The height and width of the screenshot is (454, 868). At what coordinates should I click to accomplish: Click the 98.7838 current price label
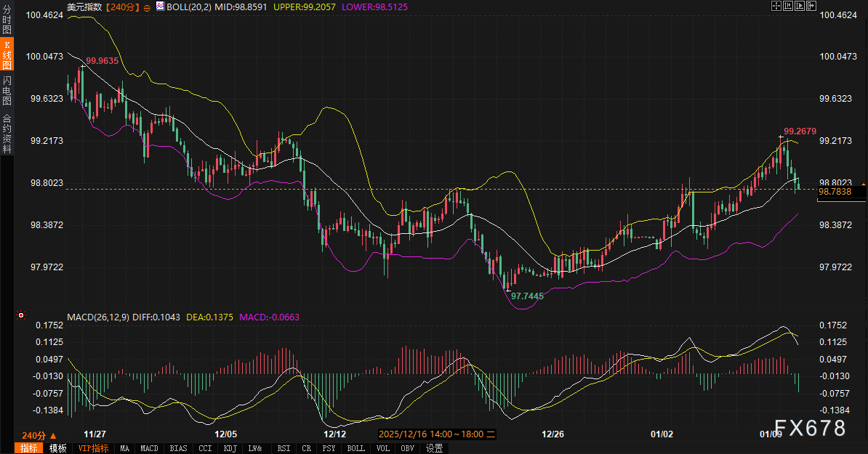tap(834, 192)
